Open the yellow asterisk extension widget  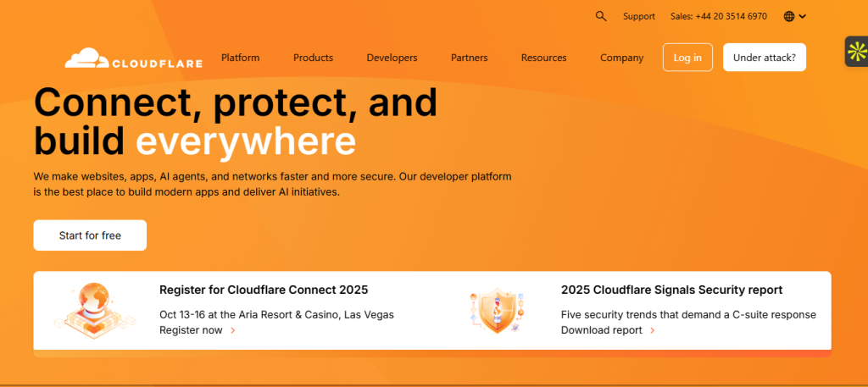pos(857,52)
